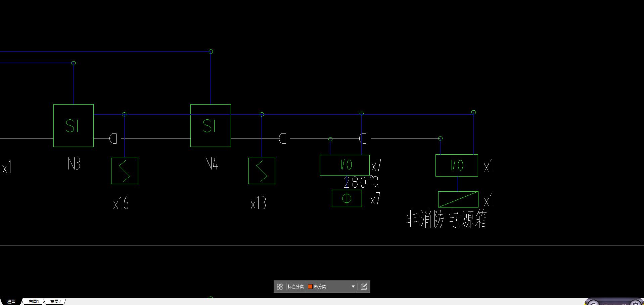Screen dimensions: 644x305
Task: Select the S detector symbol above x13
Action: [x=262, y=171]
